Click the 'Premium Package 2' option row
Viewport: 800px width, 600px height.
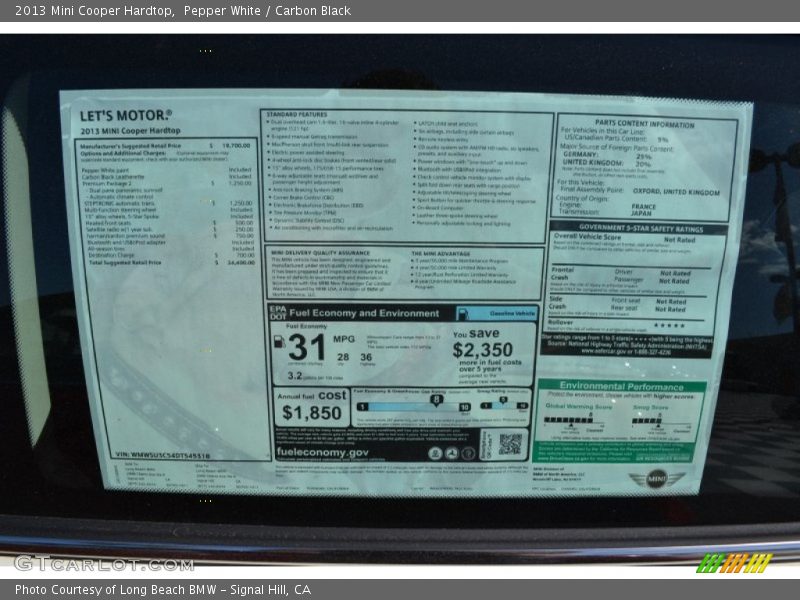click(166, 183)
